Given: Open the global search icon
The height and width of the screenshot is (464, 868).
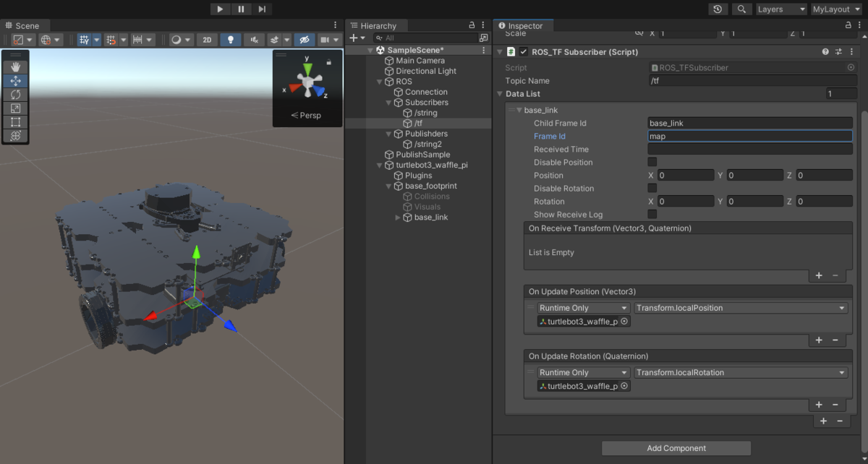Looking at the screenshot, I should (741, 9).
